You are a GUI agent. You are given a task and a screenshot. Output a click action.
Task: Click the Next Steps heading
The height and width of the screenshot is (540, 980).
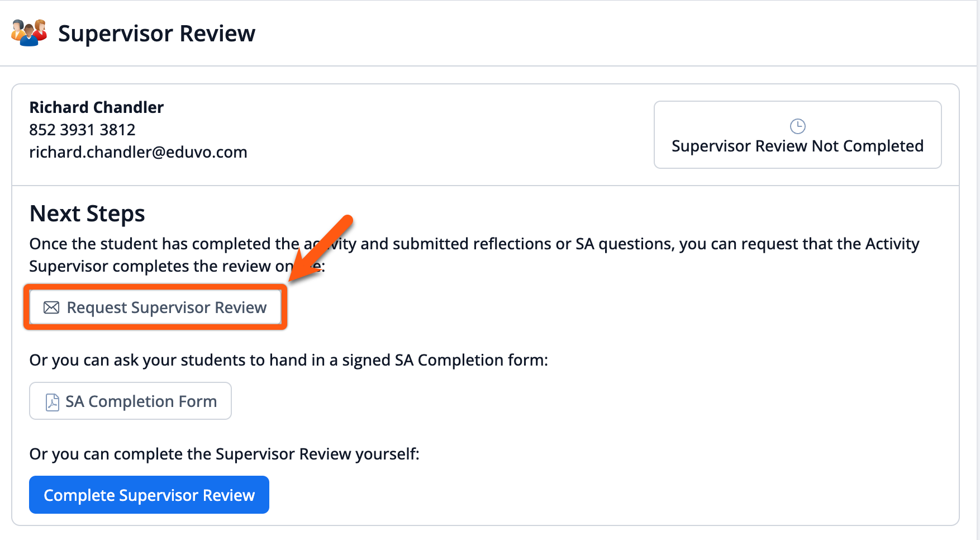pyautogui.click(x=87, y=214)
